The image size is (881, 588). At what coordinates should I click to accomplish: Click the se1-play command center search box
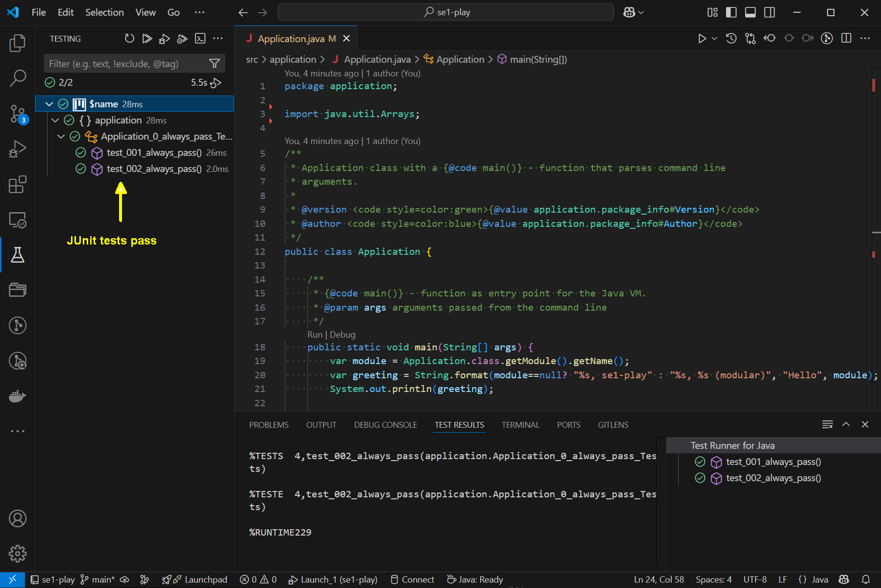click(x=445, y=12)
